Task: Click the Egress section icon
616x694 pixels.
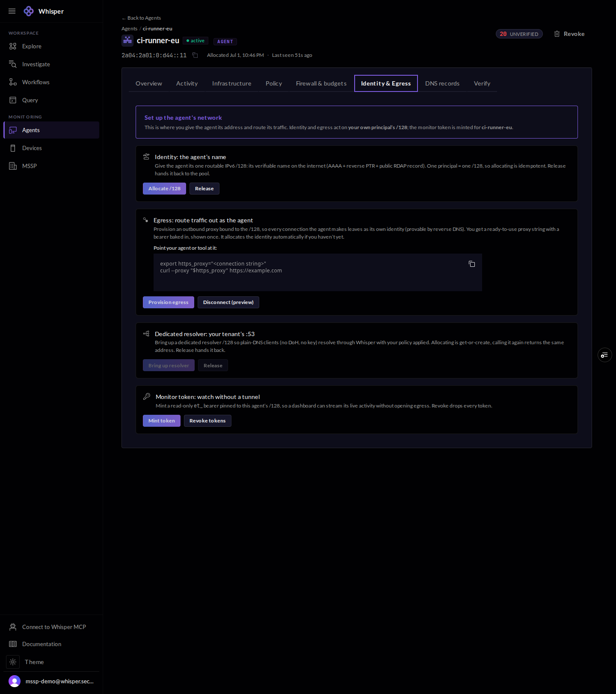Action: tap(145, 220)
